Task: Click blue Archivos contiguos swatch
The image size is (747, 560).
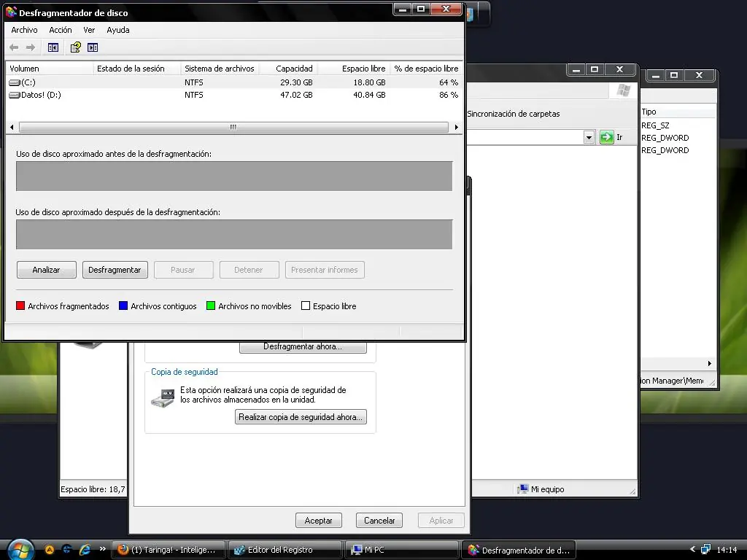Action: point(123,306)
